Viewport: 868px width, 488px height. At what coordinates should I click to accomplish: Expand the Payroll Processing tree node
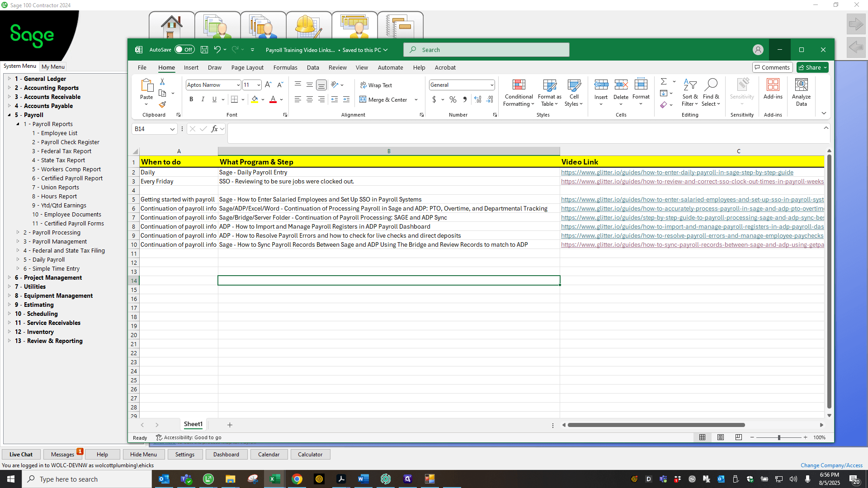coord(18,232)
